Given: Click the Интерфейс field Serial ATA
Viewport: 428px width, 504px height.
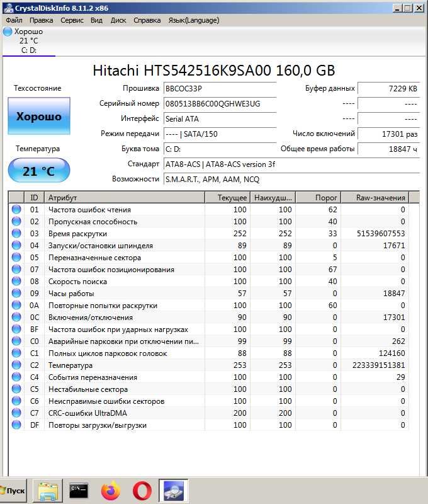Looking at the screenshot, I should (220, 118).
